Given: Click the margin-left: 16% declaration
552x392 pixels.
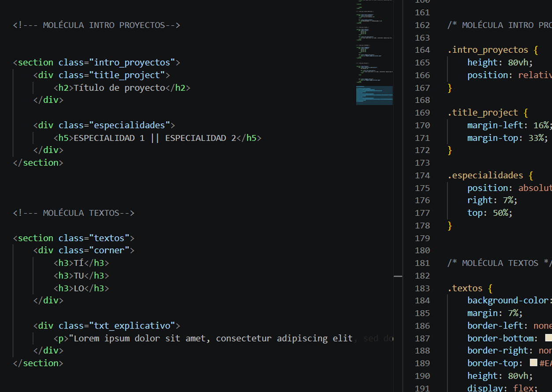Looking at the screenshot, I should click(x=510, y=125).
